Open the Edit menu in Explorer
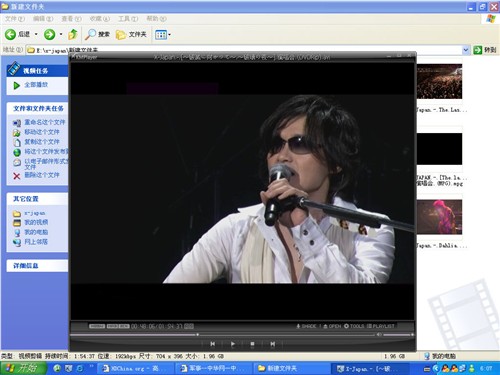This screenshot has width=500, height=375. 43,19
